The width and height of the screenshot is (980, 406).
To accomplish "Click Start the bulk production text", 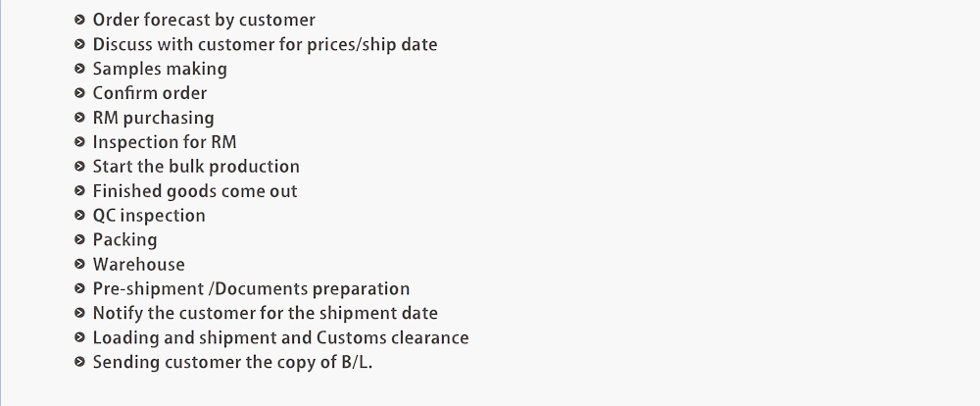I will tap(196, 167).
